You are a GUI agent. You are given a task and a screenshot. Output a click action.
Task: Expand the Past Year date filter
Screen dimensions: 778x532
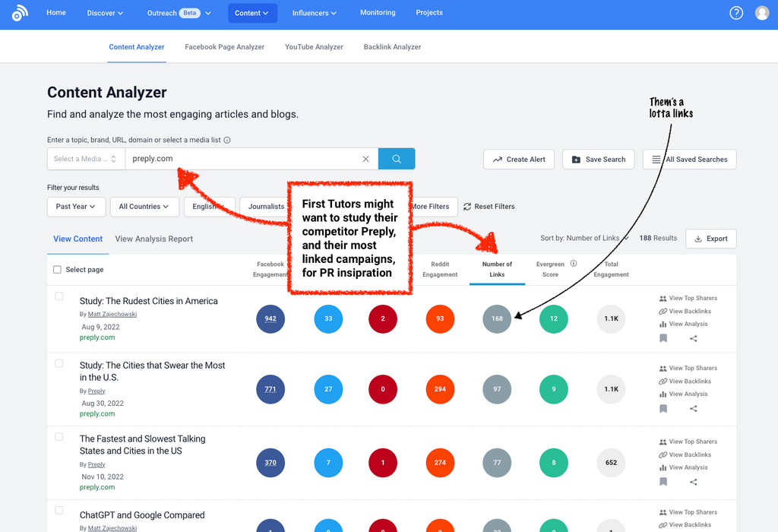tap(75, 207)
